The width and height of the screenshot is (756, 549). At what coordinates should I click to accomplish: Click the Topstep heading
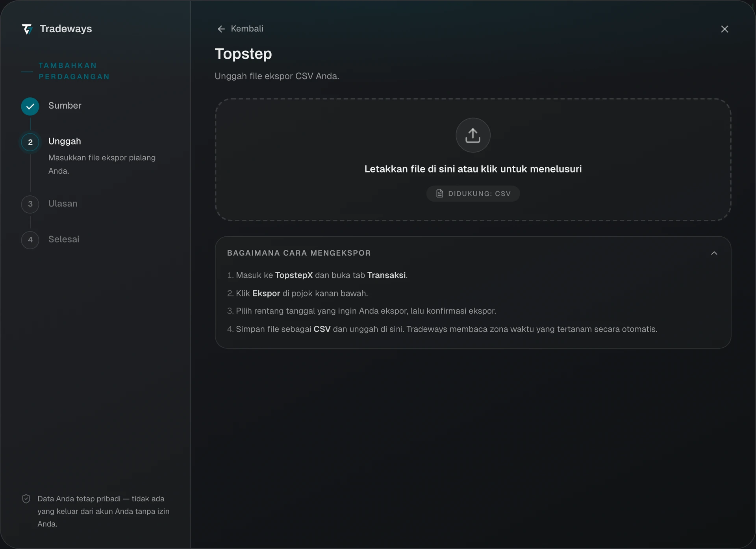[243, 54]
